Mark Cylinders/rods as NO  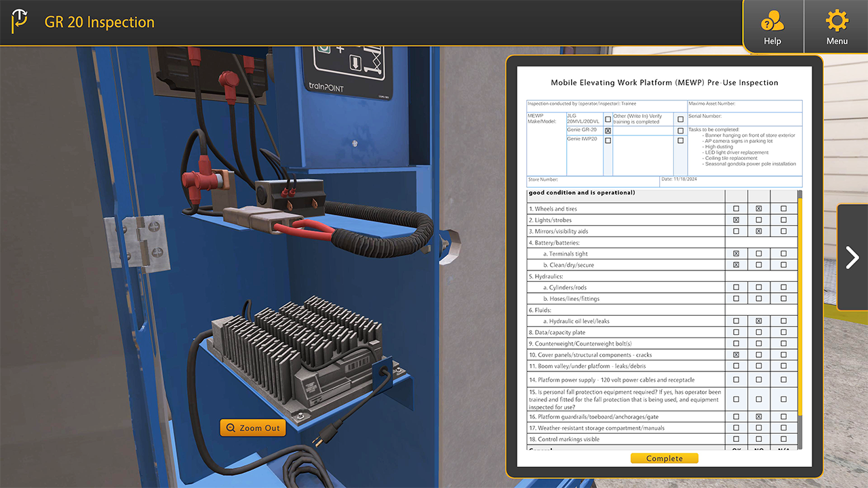[759, 287]
